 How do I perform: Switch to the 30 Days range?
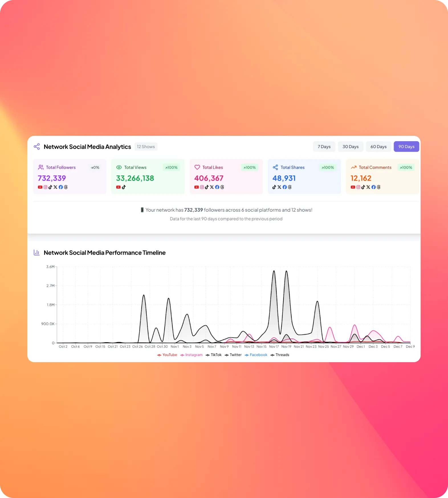(351, 147)
